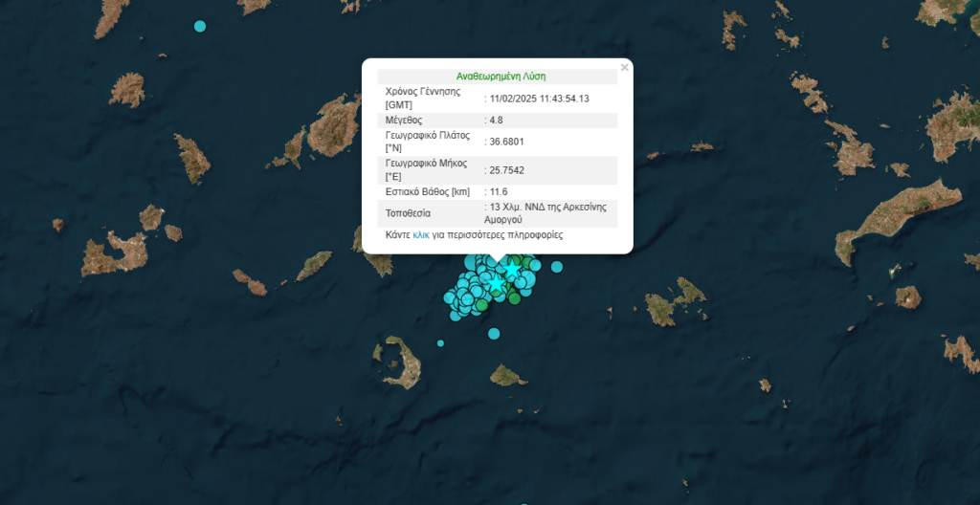
Task: Click the magnitude value 4.8
Action: [497, 121]
